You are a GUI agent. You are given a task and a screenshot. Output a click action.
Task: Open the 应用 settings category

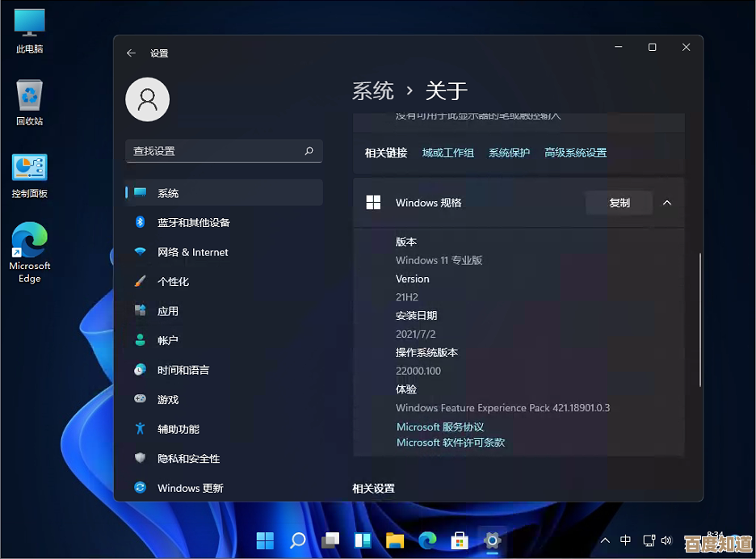pos(168,311)
